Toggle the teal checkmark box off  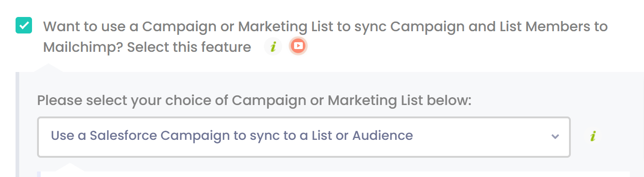[x=23, y=26]
